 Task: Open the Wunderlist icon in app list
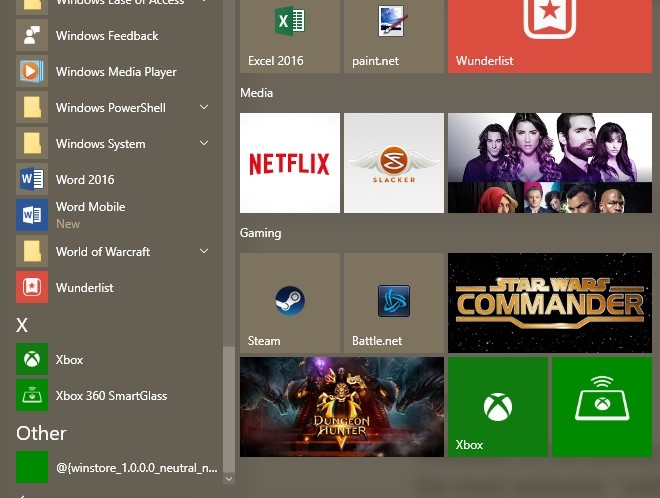pyautogui.click(x=32, y=287)
